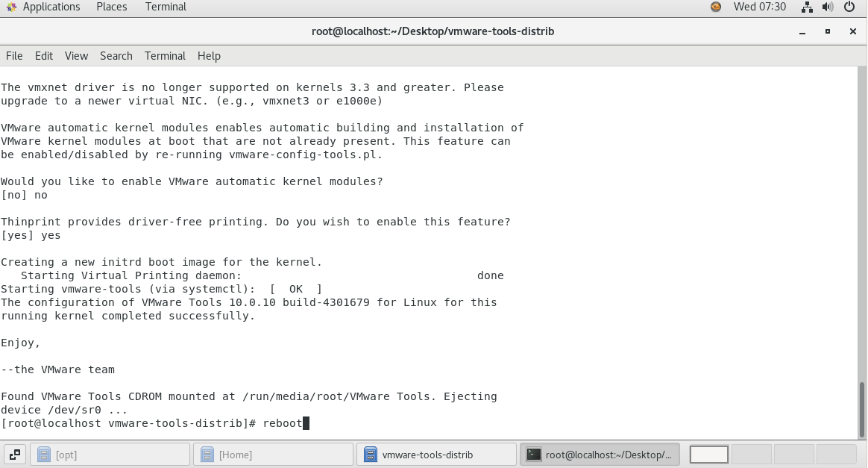
Task: Close the terminal window
Action: pyautogui.click(x=853, y=31)
